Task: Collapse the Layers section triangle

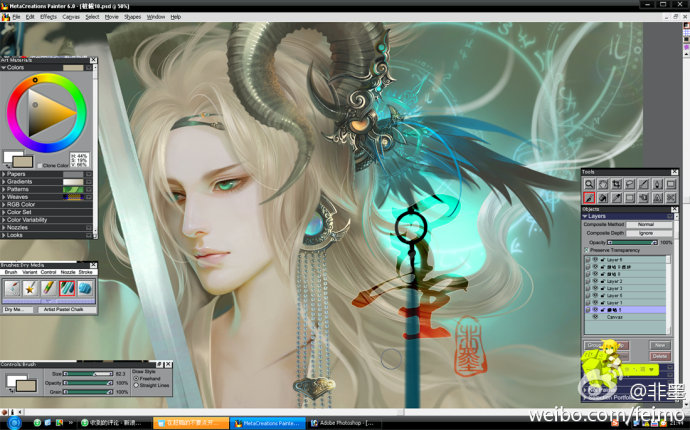Action: pos(585,217)
